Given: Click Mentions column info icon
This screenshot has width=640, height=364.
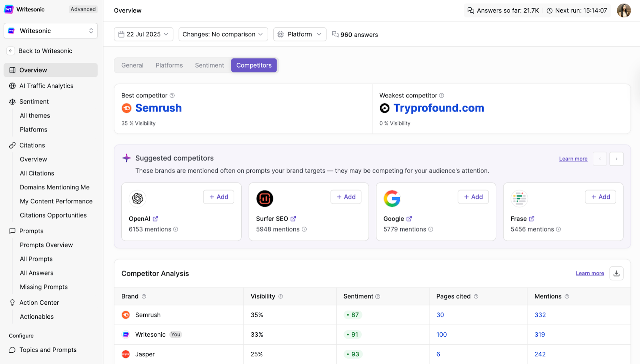Looking at the screenshot, I should point(567,296).
